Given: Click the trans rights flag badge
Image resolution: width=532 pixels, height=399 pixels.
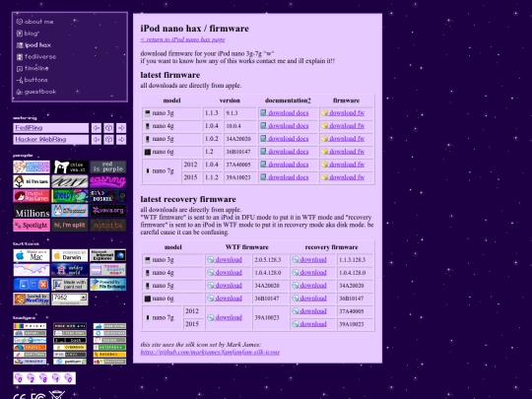Looking at the screenshot, I should [x=108, y=270].
